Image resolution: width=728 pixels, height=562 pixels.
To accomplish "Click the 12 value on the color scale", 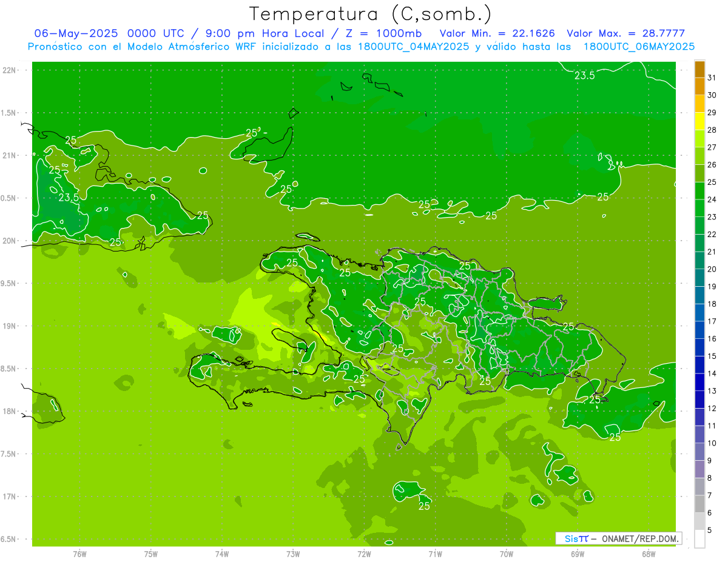I will pos(712,408).
